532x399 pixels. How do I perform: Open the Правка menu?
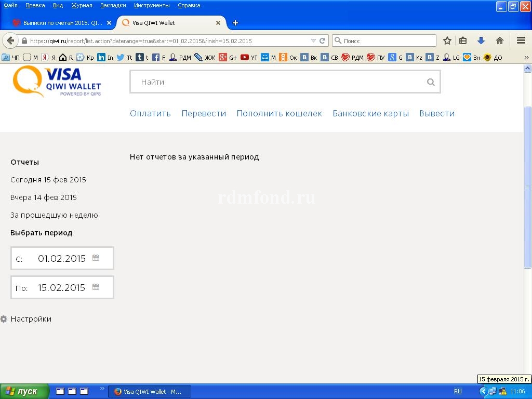[x=35, y=5]
